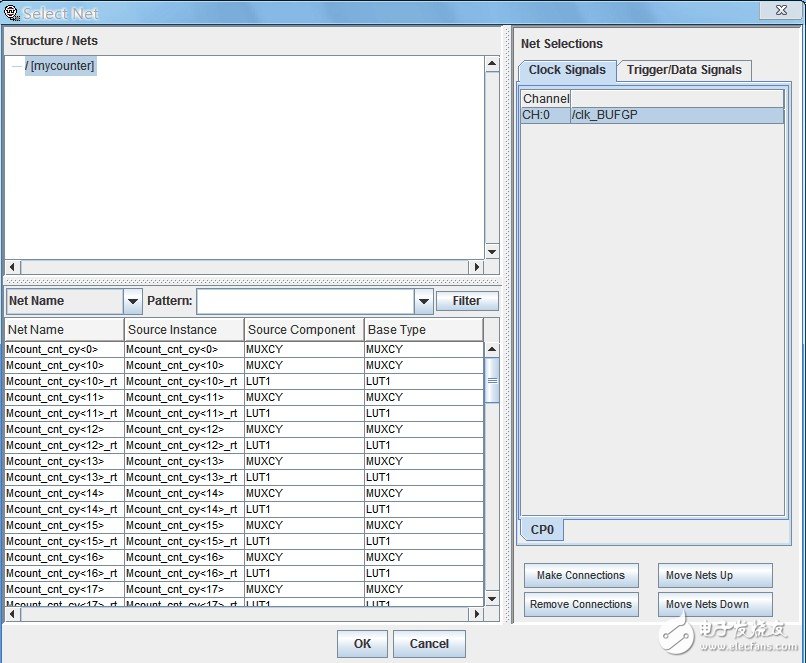The image size is (806, 663).
Task: Sort by the Base Type column header
Action: (x=423, y=329)
